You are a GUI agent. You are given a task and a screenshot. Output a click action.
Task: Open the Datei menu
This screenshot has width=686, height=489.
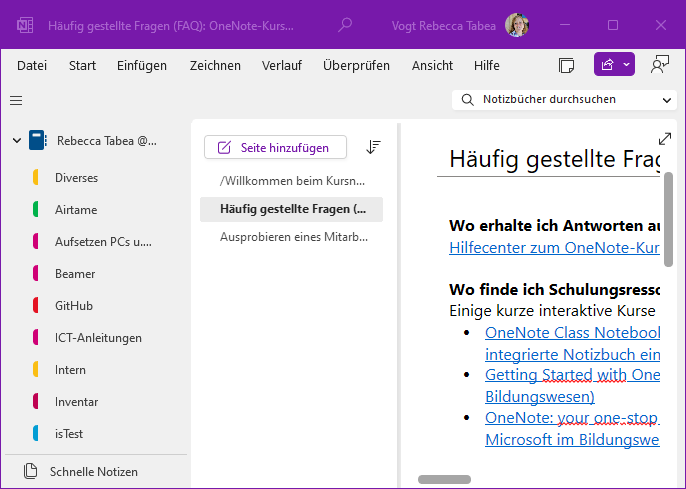(x=32, y=66)
